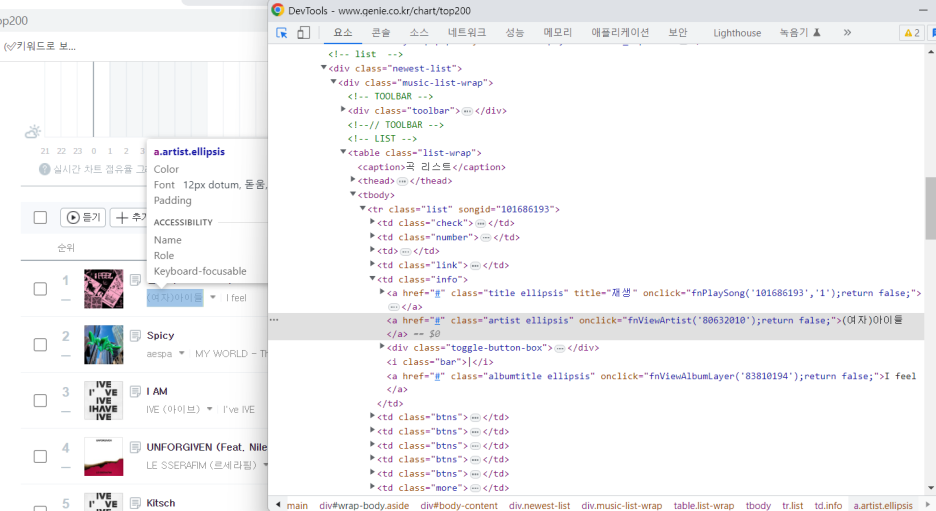The height and width of the screenshot is (511, 936).
Task: Check the Spicy song checkbox
Action: tap(40, 345)
